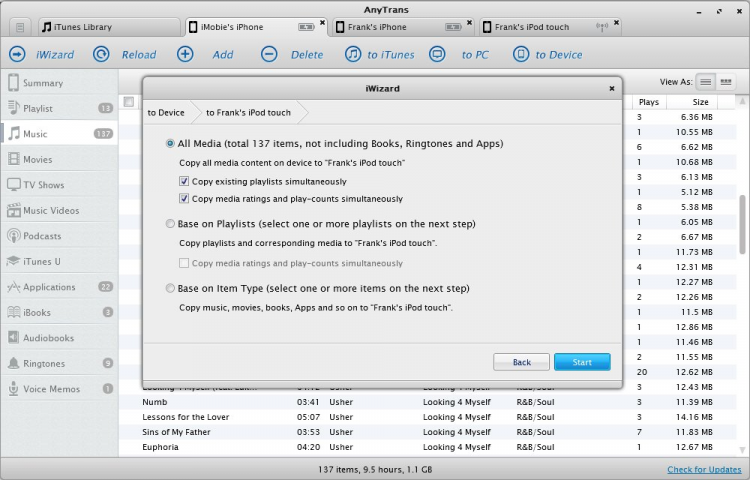Open iBooks in the sidebar
This screenshot has height=480, width=750.
tap(59, 312)
